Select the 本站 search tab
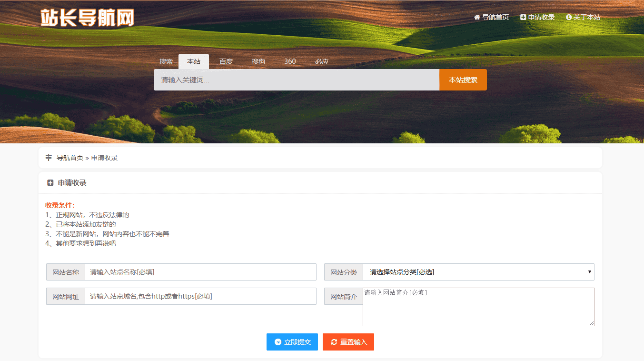This screenshot has width=644, height=361. tap(194, 61)
